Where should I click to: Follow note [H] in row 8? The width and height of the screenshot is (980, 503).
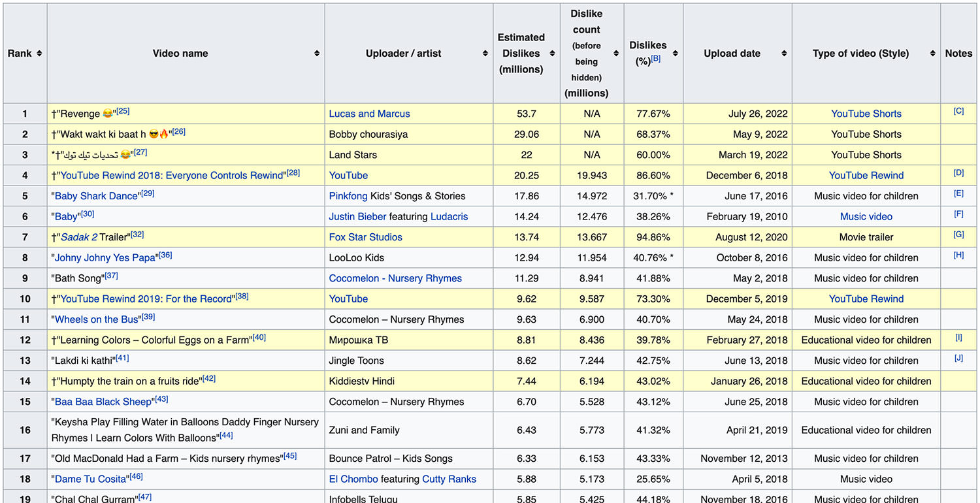coord(958,255)
